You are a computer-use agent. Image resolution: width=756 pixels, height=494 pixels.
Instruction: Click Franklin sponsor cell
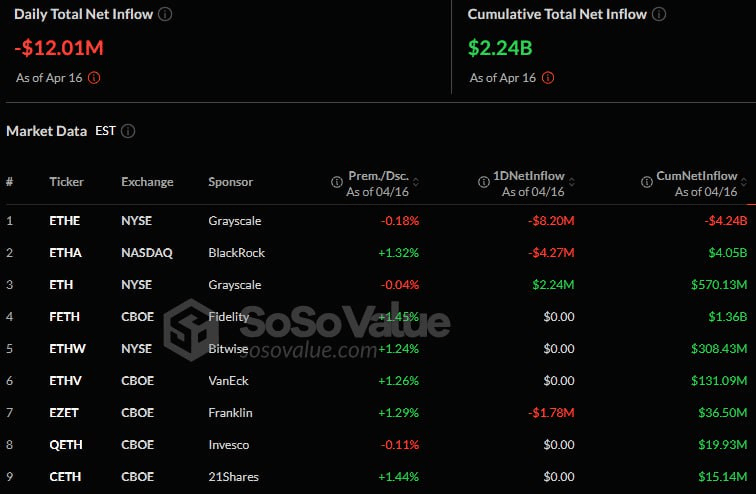(230, 413)
